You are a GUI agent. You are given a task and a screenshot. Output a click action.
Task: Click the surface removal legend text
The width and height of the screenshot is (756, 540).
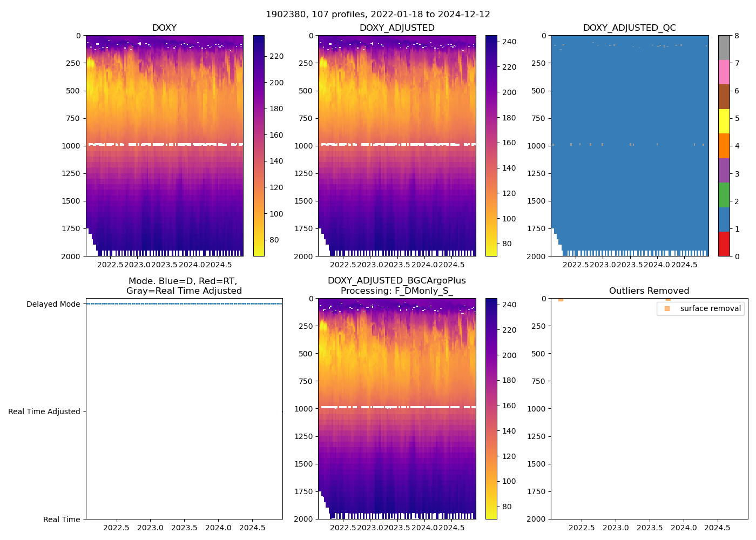coord(710,308)
